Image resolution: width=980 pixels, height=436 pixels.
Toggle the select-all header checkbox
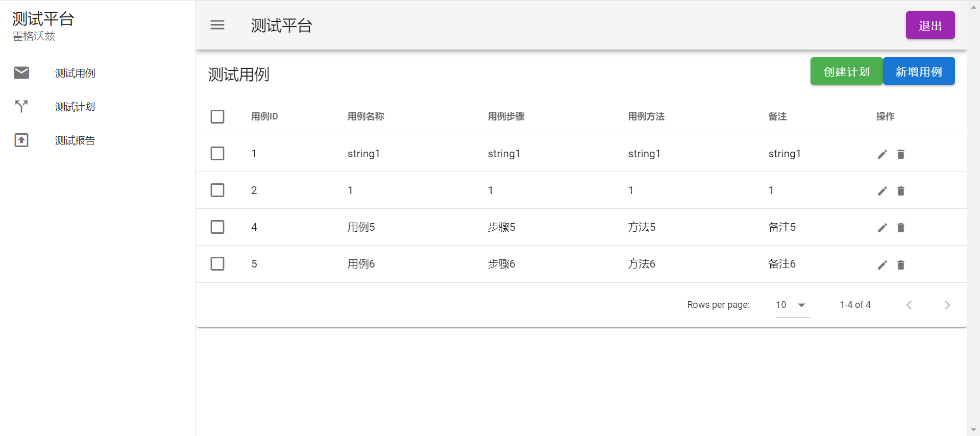point(217,116)
